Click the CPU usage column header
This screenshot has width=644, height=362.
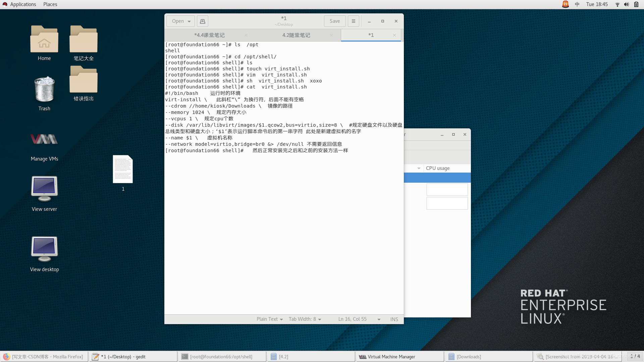tap(447, 168)
